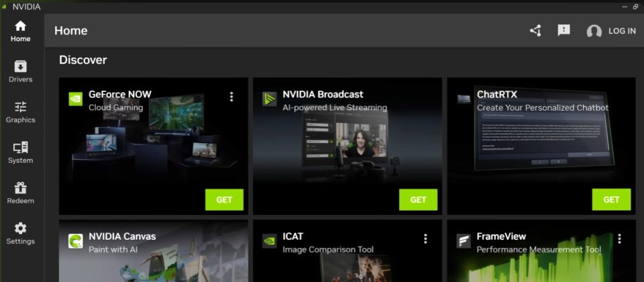
Task: Open the feedback message icon
Action: click(x=563, y=30)
